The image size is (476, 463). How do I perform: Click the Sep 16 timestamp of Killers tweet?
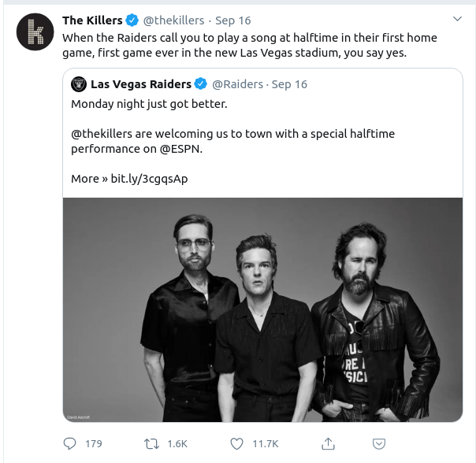click(235, 20)
